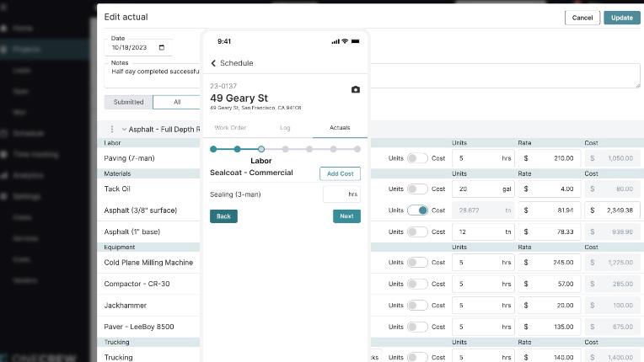Click the last step dot in progress tracker
Screen dimensions: 644x362
pos(357,149)
